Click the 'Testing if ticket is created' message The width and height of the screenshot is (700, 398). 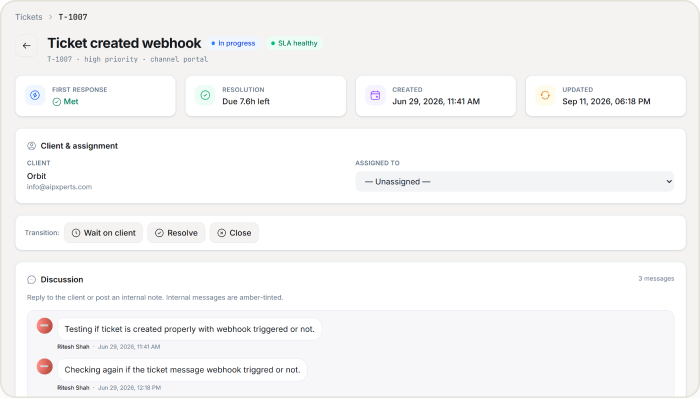click(190, 329)
